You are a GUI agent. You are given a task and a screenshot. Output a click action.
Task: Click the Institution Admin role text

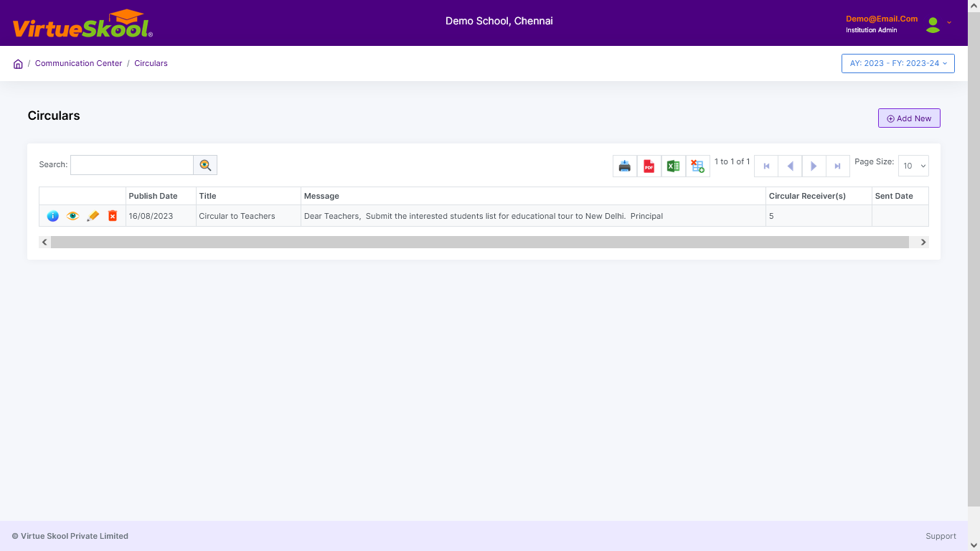click(x=872, y=30)
